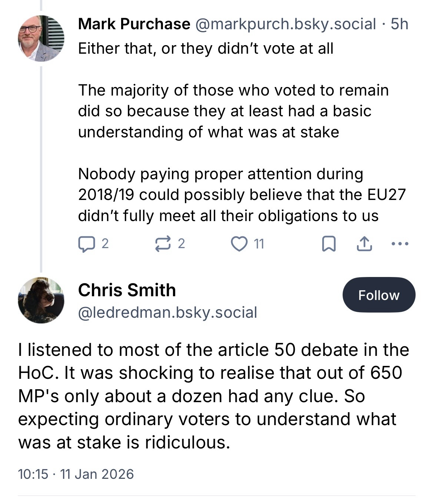Click the 10:15 · 11 Jan 2026 timestamp
The image size is (433, 504).
76,474
